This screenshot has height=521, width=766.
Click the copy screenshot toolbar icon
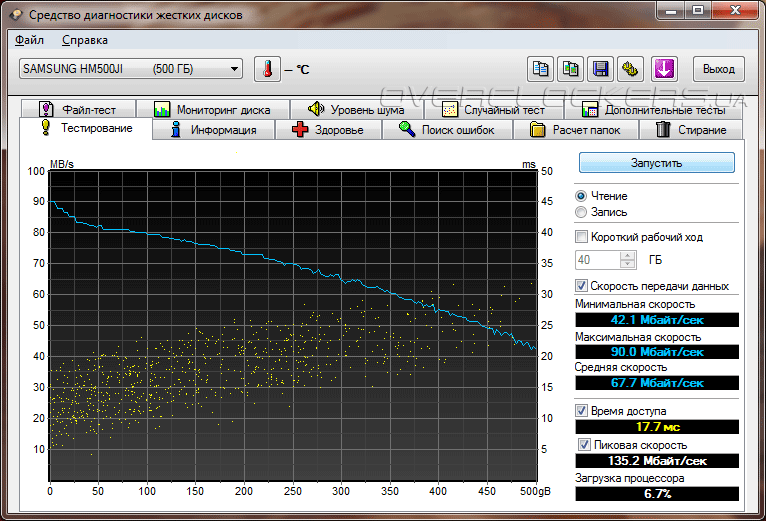[570, 69]
